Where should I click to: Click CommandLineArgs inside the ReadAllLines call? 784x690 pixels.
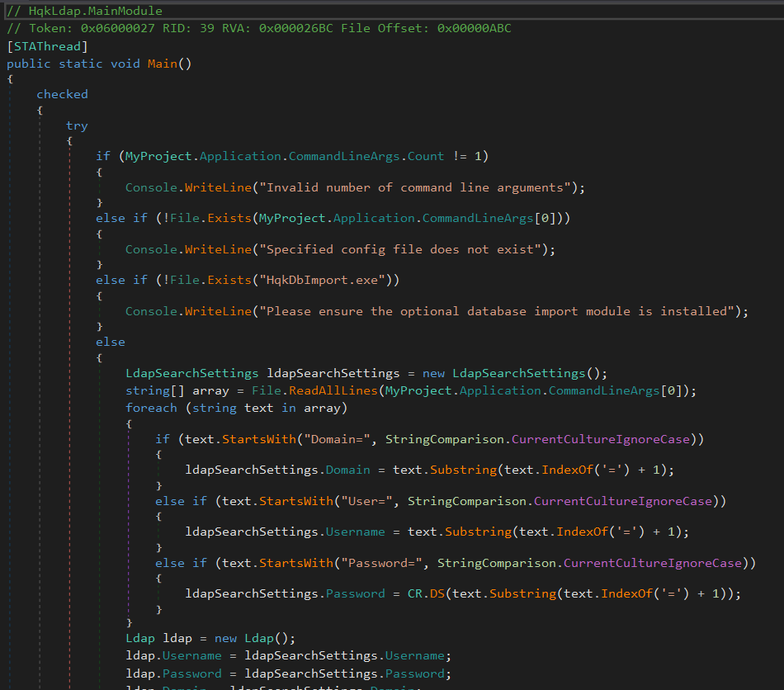(x=604, y=391)
